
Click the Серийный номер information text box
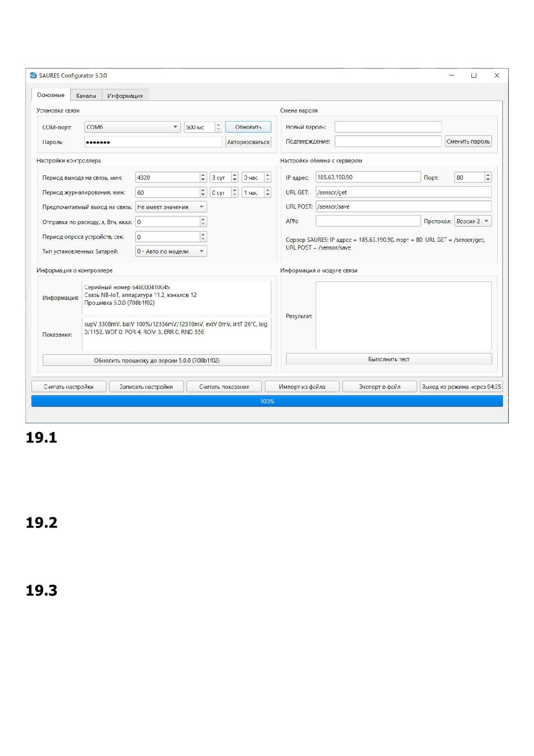pos(177,298)
